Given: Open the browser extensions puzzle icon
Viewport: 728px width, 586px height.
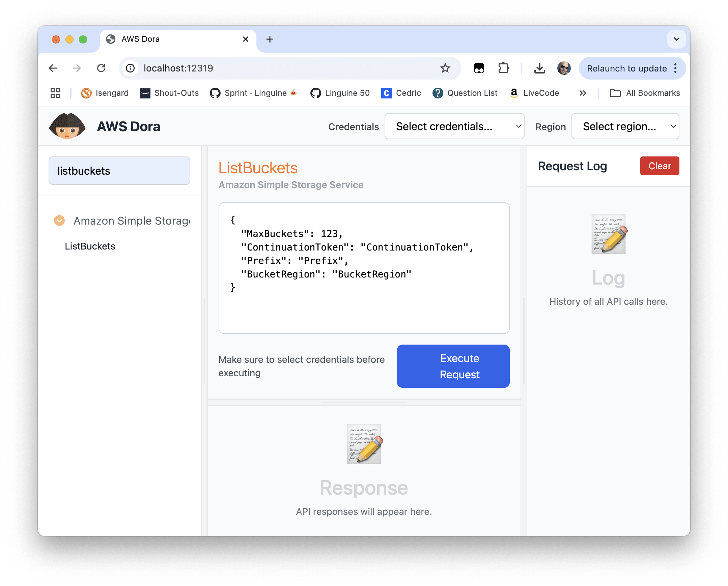Looking at the screenshot, I should click(x=504, y=68).
